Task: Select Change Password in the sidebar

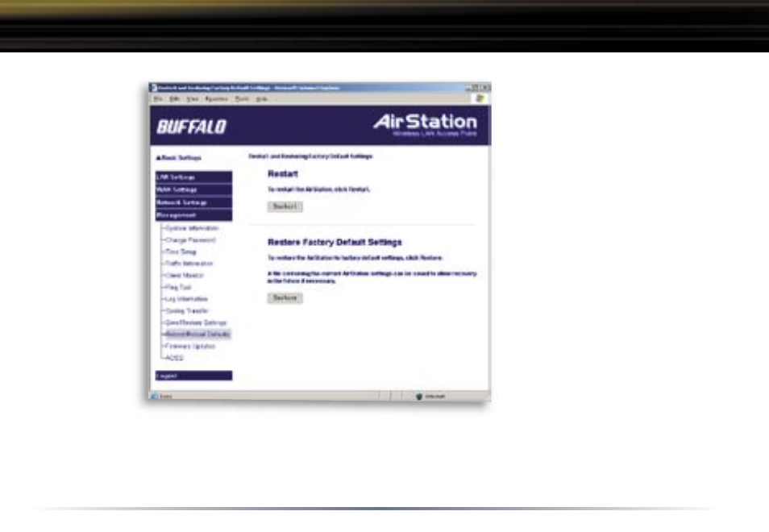Action: [190, 240]
